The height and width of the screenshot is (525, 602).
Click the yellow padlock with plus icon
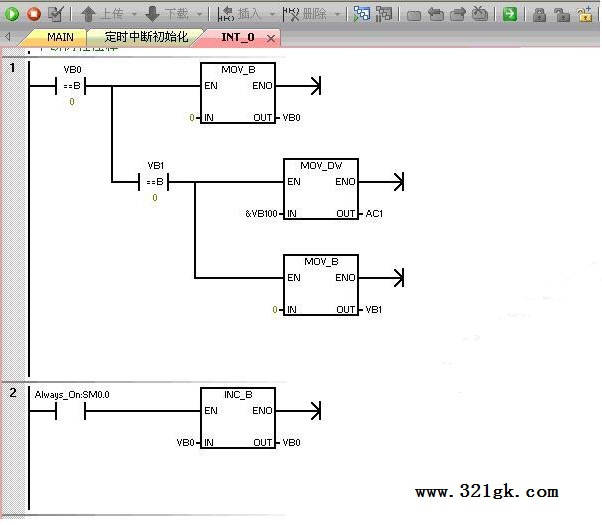click(x=585, y=14)
